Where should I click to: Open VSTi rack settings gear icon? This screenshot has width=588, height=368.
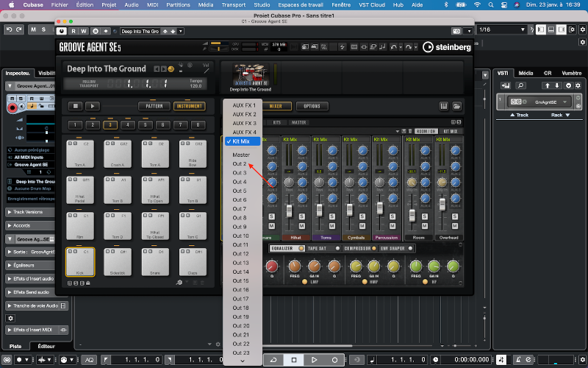tap(578, 85)
